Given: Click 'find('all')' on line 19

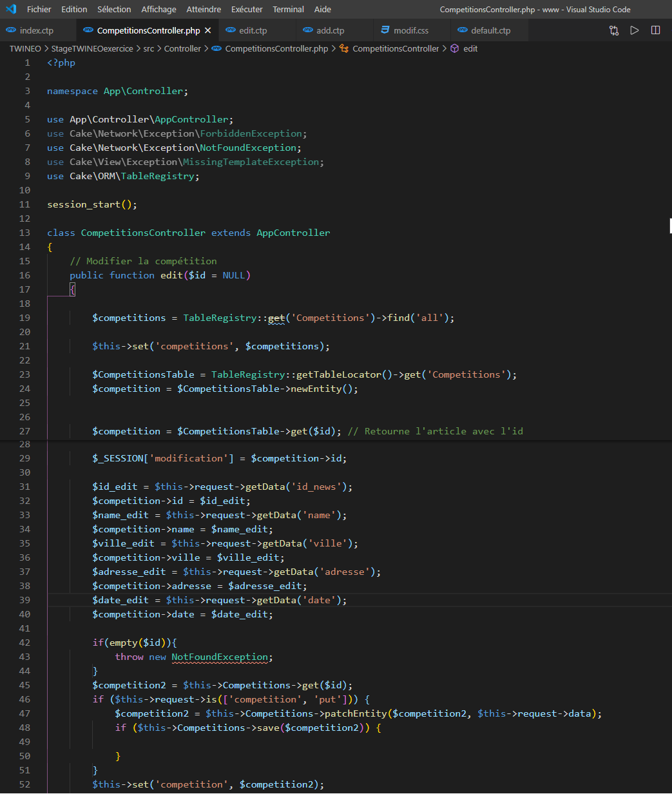Looking at the screenshot, I should pos(418,318).
